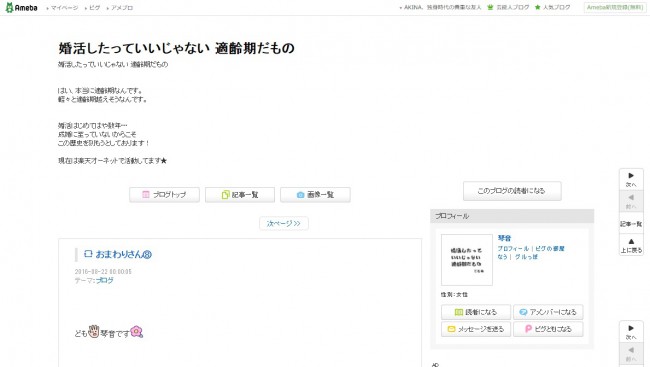Screen dimensions: 650x367
Task: Open the なう link
Action: 502,257
